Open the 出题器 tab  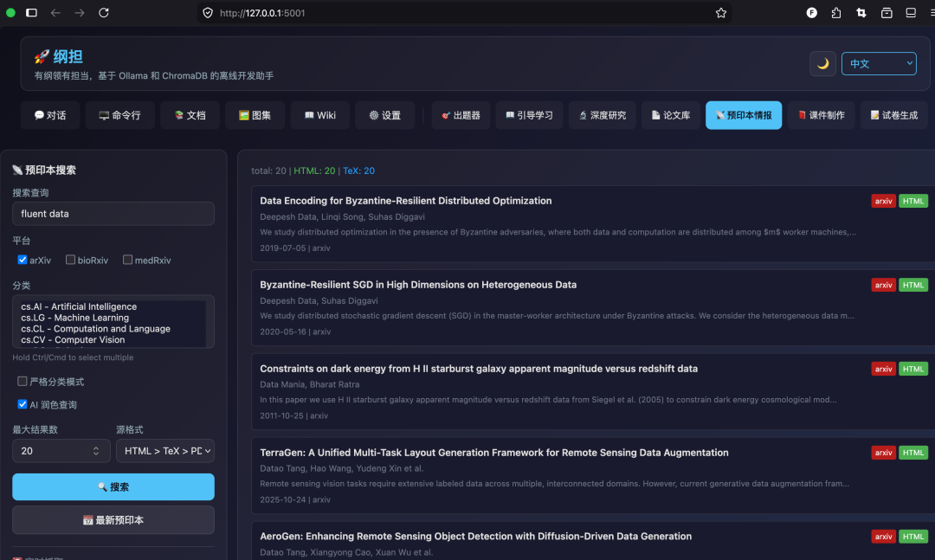(x=461, y=115)
